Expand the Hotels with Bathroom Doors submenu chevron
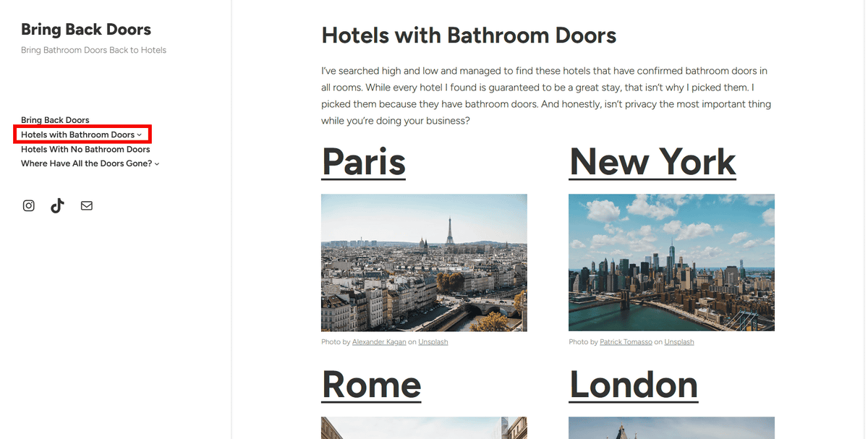Viewport: 868px width, 439px height. (x=140, y=135)
